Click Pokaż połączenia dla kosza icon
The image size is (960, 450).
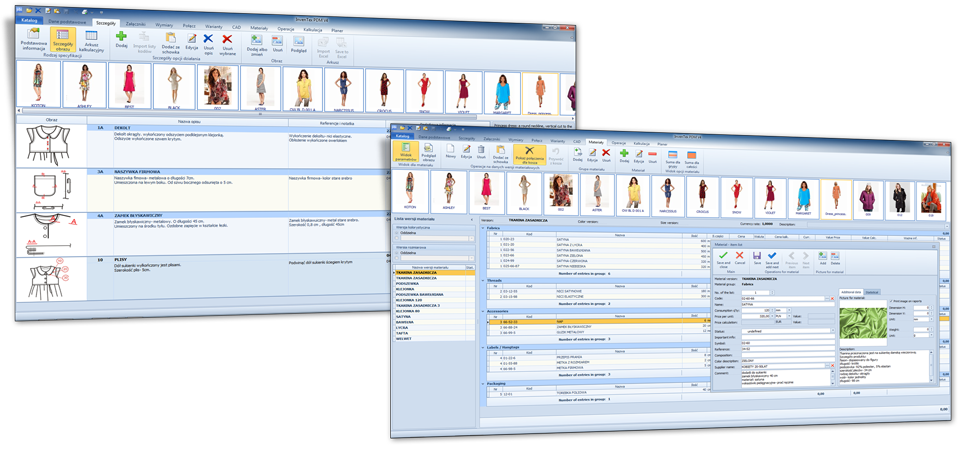pos(530,154)
